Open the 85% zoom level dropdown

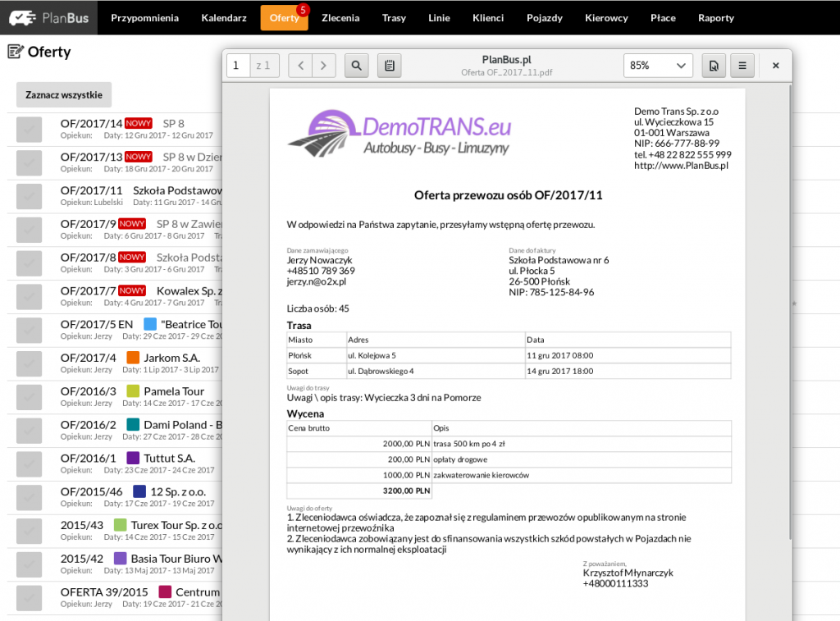click(x=658, y=66)
